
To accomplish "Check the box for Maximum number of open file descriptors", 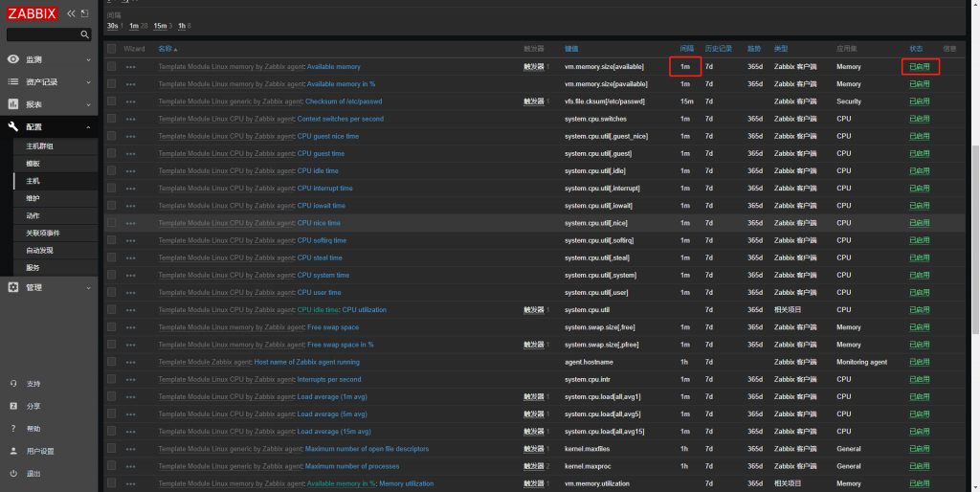I will tap(111, 448).
